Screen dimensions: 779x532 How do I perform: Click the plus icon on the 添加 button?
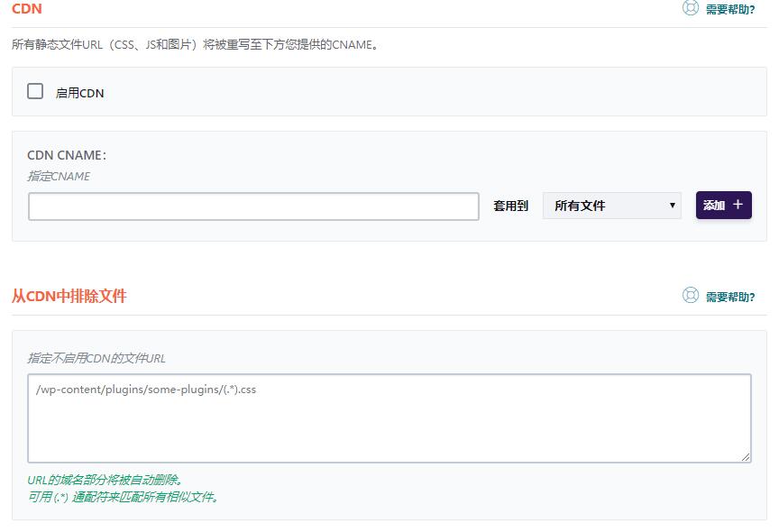(736, 205)
